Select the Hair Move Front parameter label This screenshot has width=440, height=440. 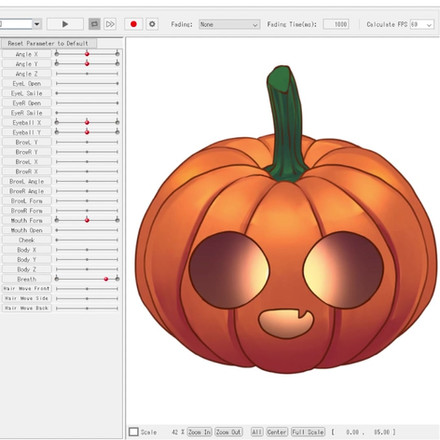[x=27, y=289]
